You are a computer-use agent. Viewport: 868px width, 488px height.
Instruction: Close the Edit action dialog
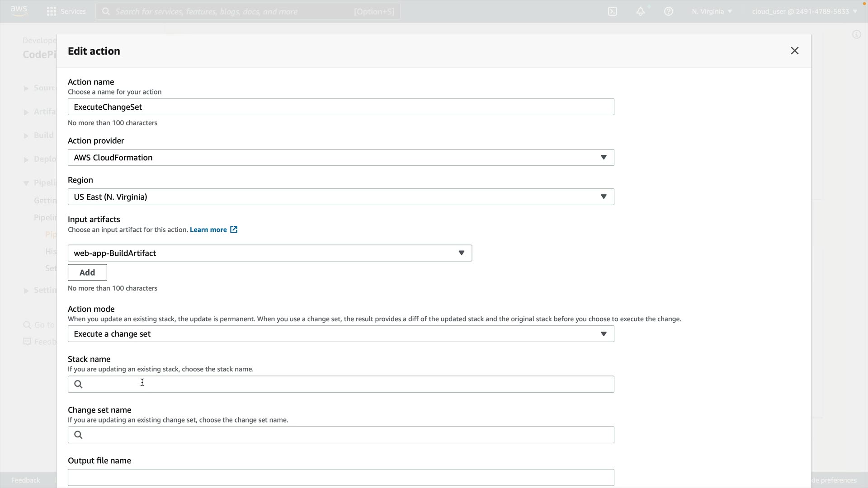794,51
